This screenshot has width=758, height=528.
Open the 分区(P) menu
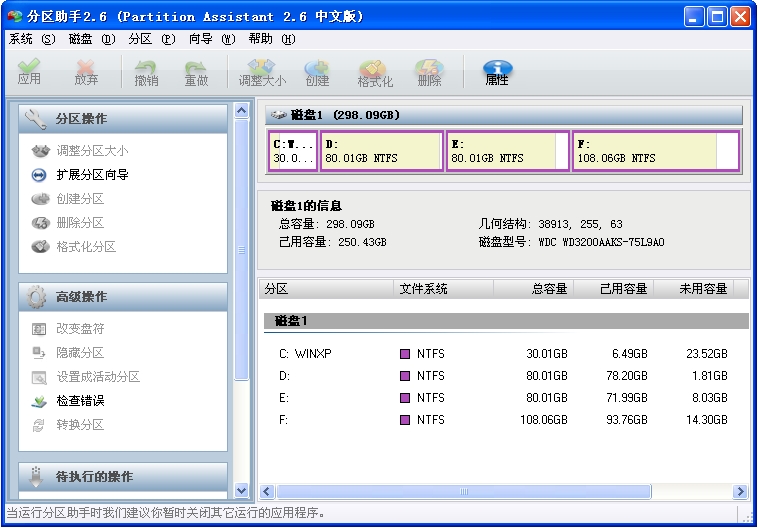(152, 39)
